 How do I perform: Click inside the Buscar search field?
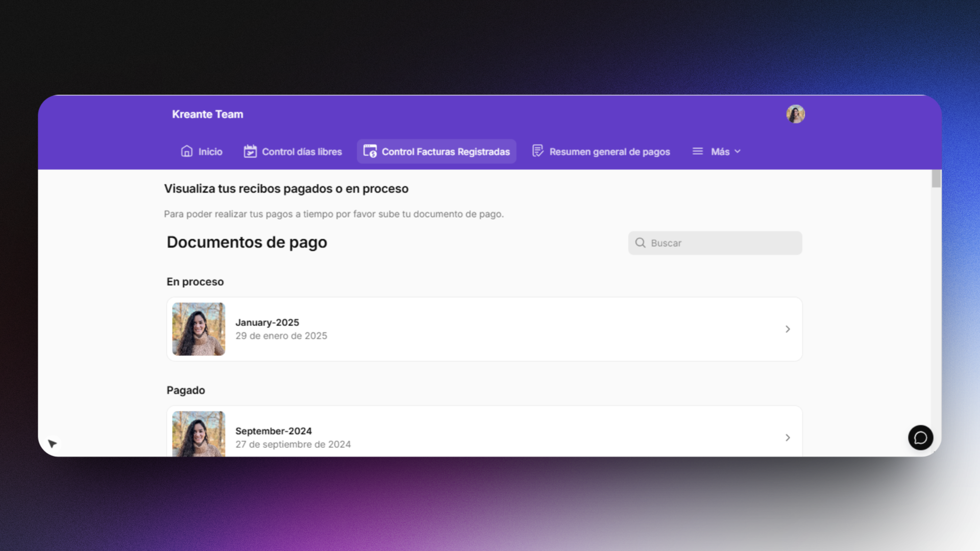pos(715,243)
